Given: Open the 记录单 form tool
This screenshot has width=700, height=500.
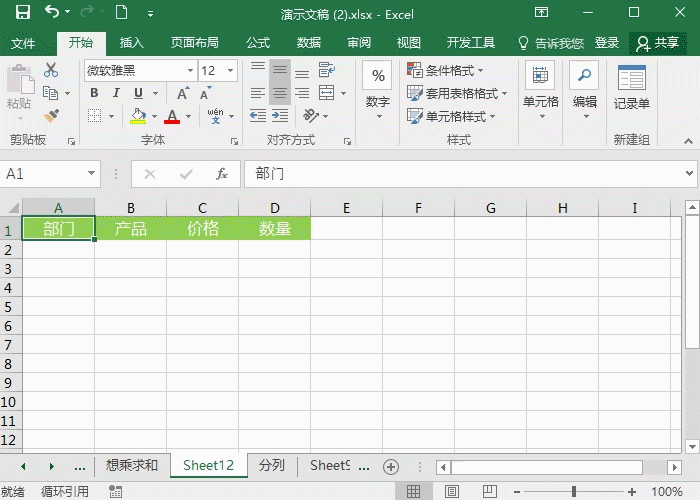Looking at the screenshot, I should tap(631, 88).
